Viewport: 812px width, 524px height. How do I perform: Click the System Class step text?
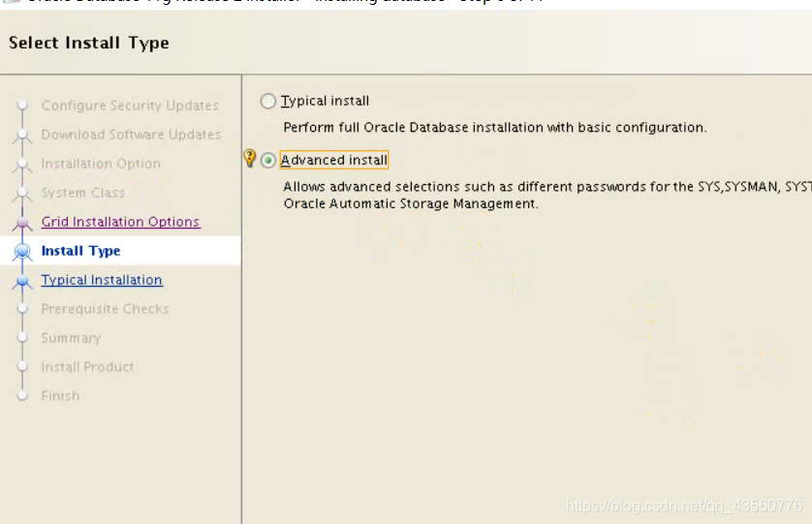point(83,193)
